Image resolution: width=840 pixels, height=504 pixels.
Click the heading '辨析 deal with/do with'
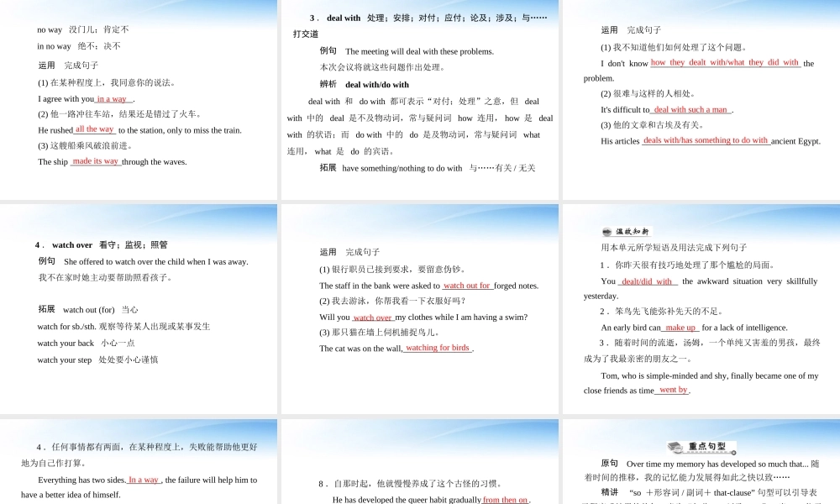click(x=365, y=85)
